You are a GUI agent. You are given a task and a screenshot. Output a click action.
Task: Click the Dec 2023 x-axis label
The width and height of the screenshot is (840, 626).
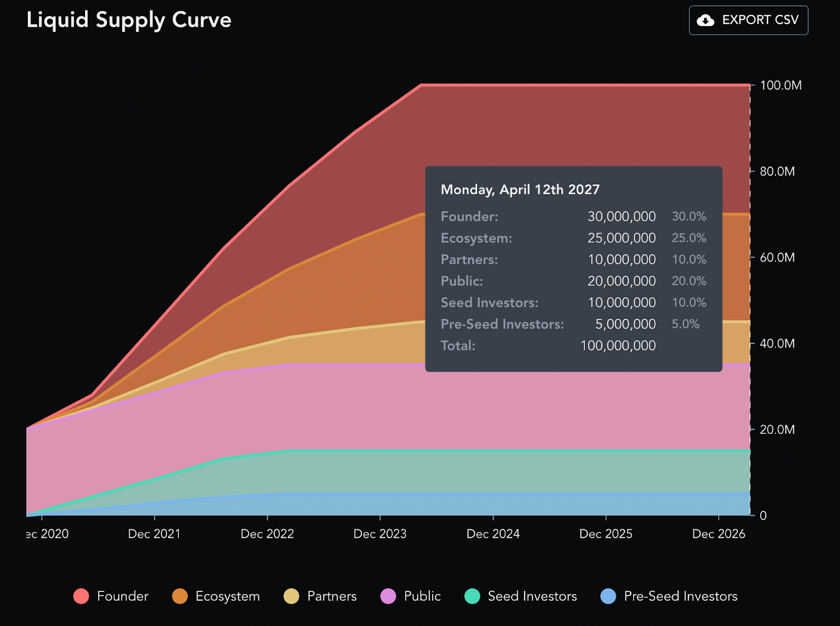click(x=380, y=534)
